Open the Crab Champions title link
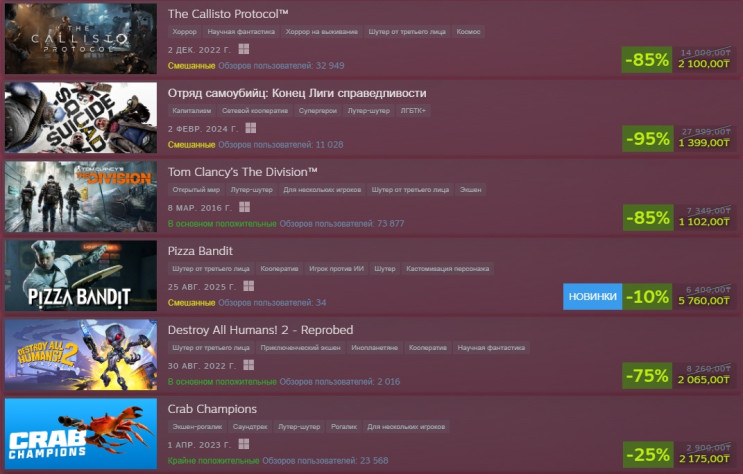Screen dimensions: 743x474 (x=212, y=409)
